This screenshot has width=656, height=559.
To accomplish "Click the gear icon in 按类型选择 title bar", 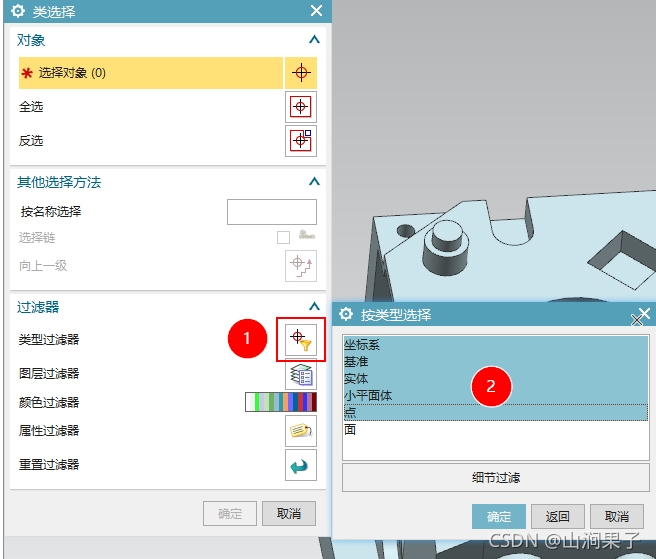I will click(x=346, y=314).
